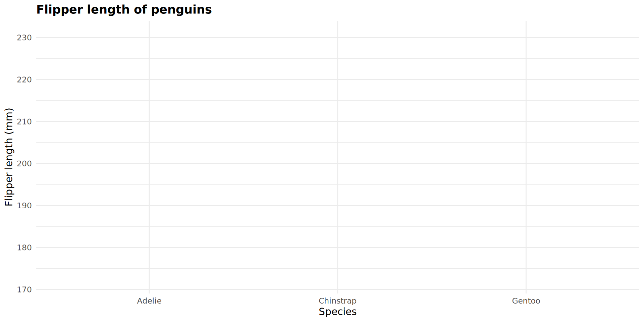Click the 170 y-axis tick label
The image size is (644, 322).
(24, 289)
